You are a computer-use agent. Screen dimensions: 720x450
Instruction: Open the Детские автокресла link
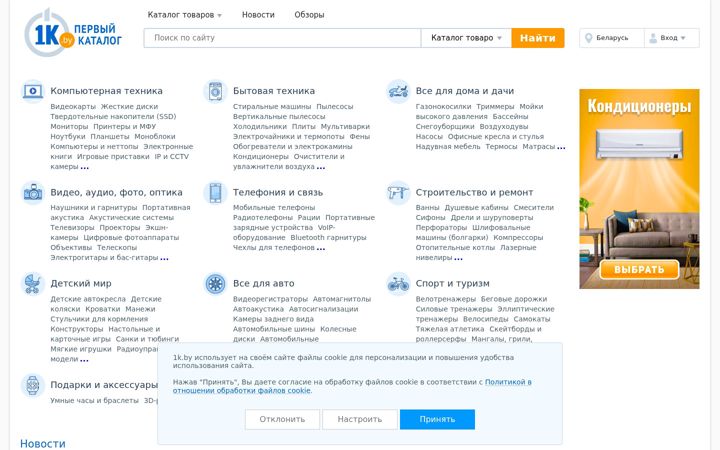88,299
